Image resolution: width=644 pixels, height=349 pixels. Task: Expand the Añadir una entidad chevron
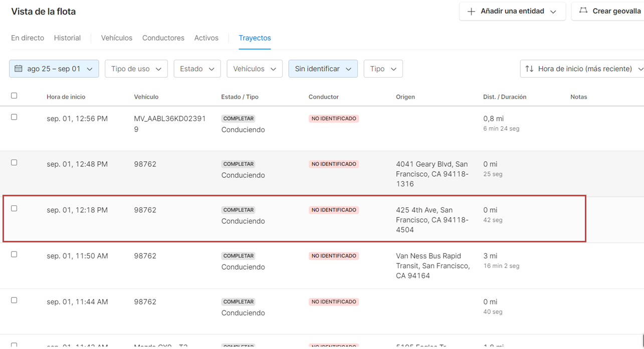click(x=553, y=12)
